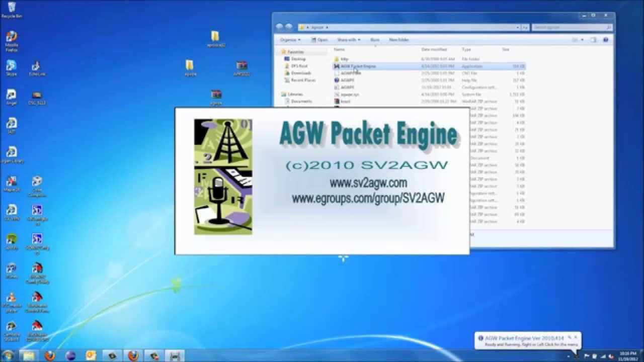
Task: Click the purple globe taskbar icon
Action: tap(70, 356)
